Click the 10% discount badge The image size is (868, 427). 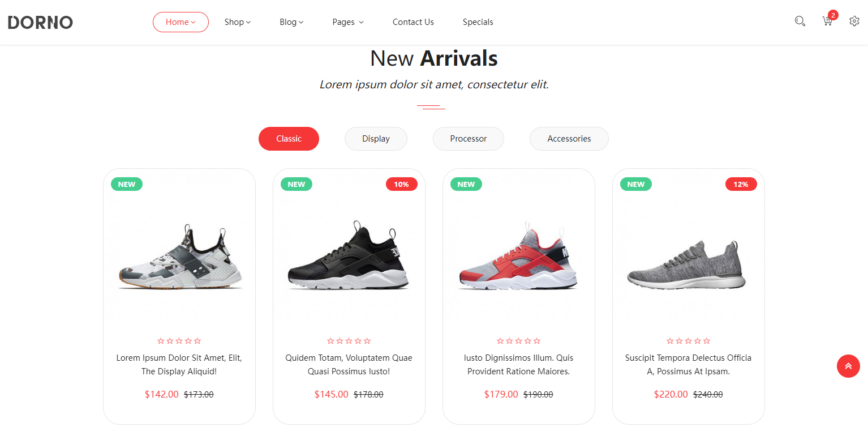pyautogui.click(x=401, y=184)
